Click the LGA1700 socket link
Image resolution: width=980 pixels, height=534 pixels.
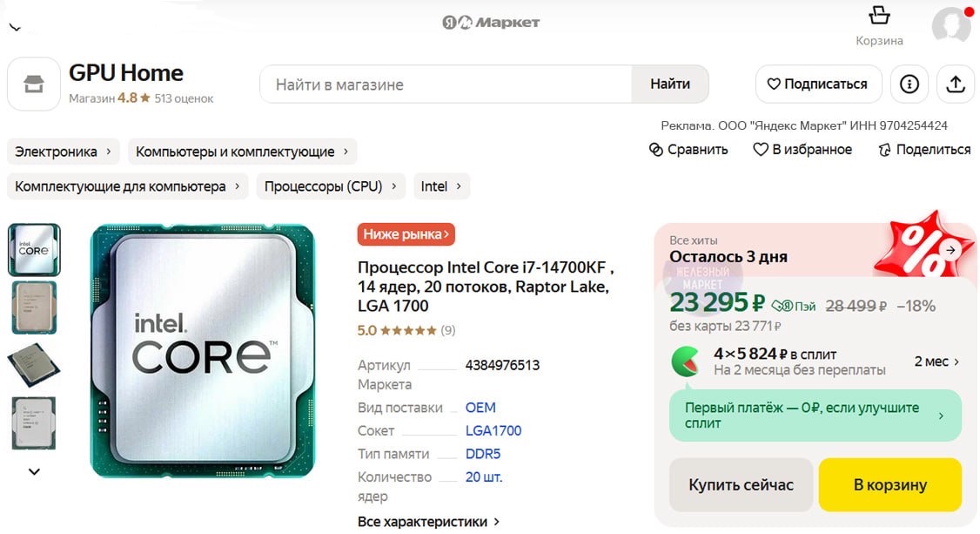point(493,431)
